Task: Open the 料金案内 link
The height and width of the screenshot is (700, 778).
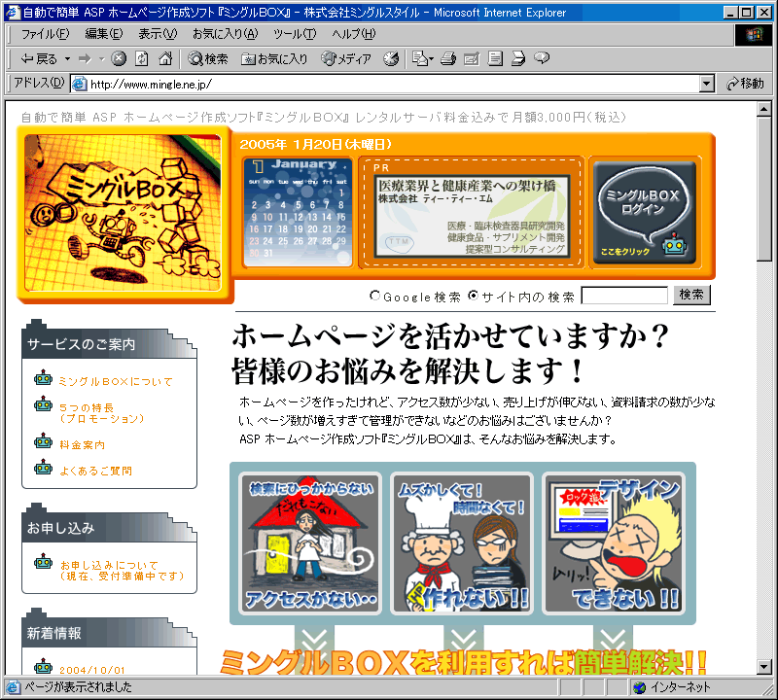Action: pos(82,445)
